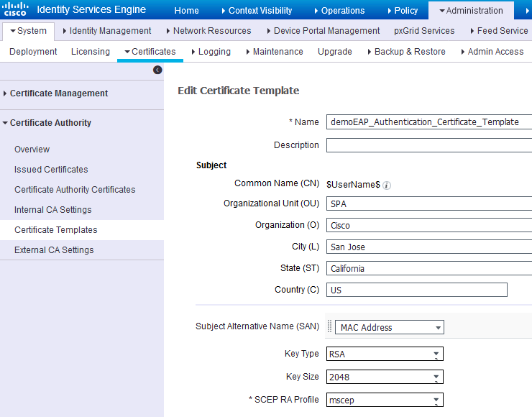Open Certificate Authority Certificates page
The width and height of the screenshot is (532, 417).
75,189
